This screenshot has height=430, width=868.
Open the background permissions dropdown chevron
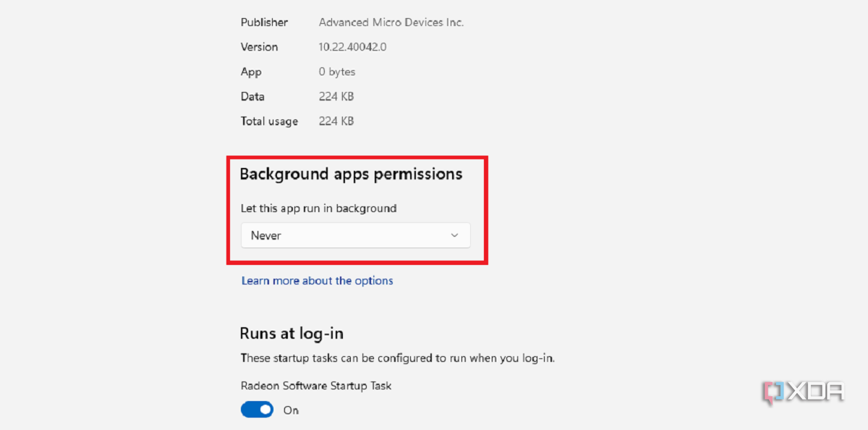[454, 235]
